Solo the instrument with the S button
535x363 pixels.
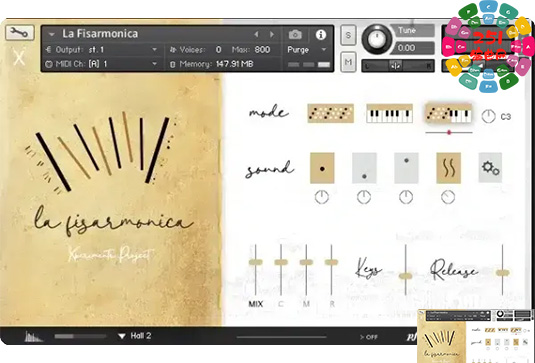[x=348, y=35]
